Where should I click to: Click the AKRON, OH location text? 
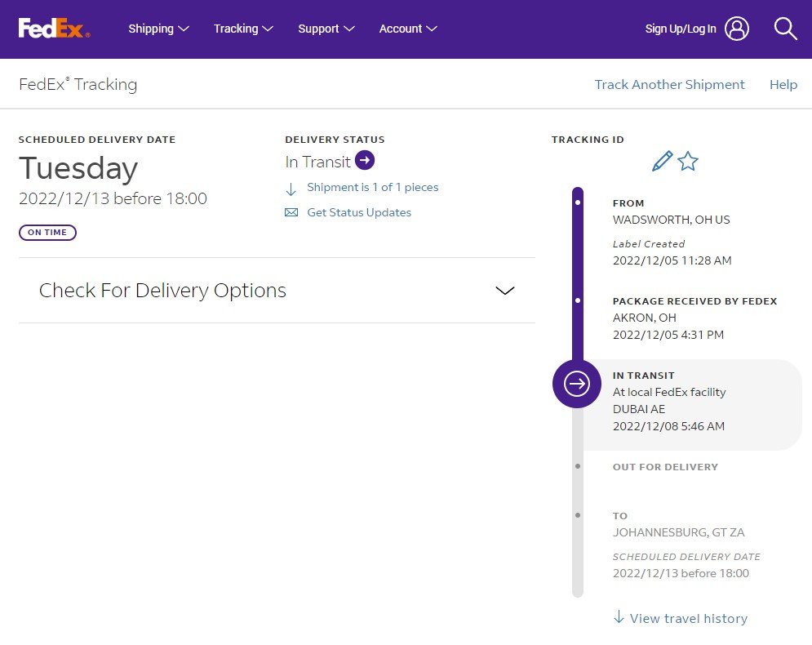point(645,318)
